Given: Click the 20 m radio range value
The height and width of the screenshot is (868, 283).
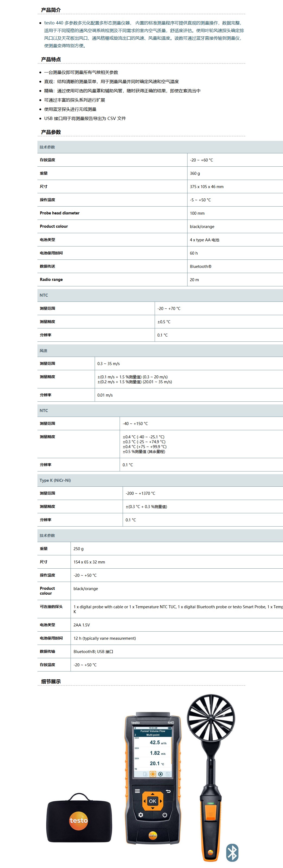Looking at the screenshot, I should click(x=194, y=280).
